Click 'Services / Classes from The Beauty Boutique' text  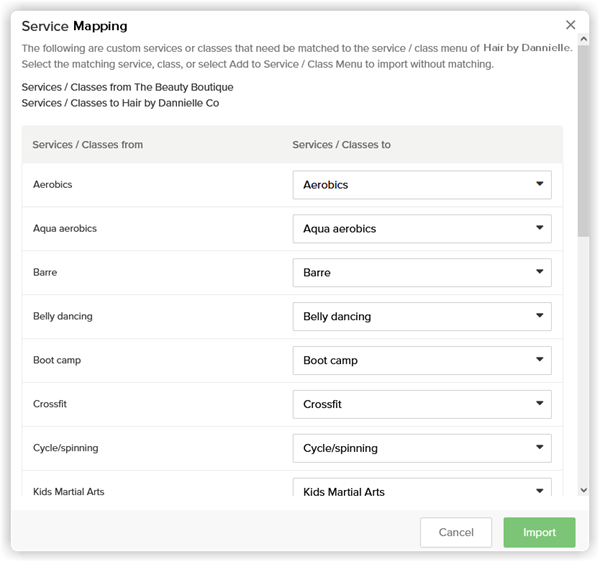(127, 87)
